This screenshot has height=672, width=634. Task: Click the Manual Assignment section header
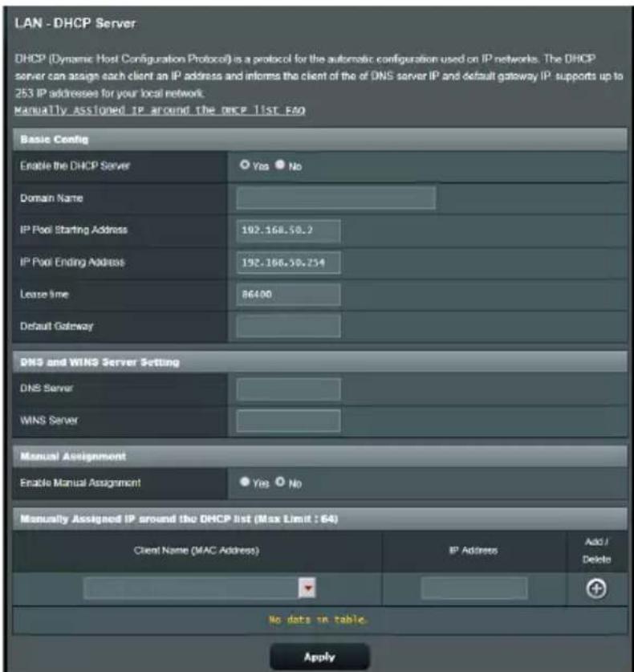(320, 456)
